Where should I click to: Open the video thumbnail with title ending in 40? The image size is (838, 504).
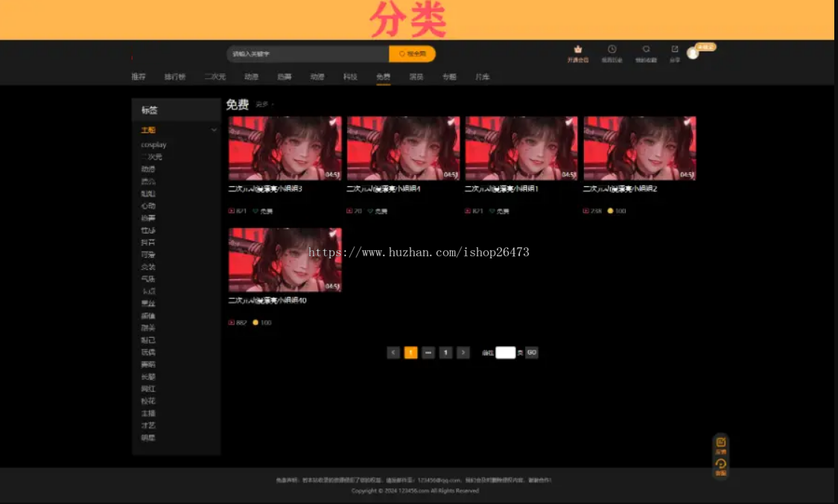click(x=285, y=260)
